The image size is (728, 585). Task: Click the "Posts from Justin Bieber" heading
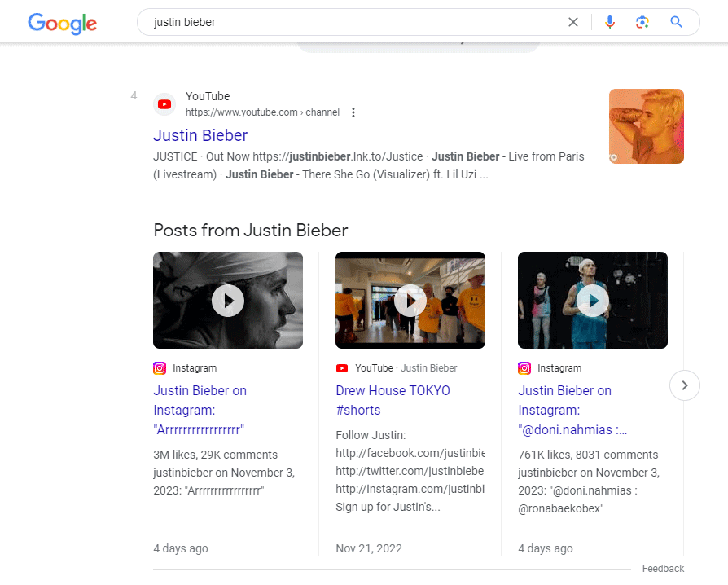tap(251, 231)
